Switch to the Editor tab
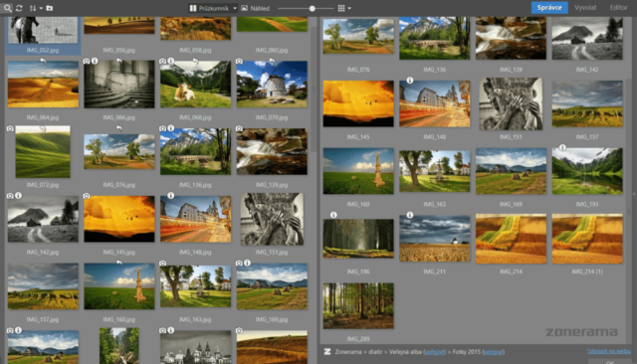637x364 pixels. coord(618,8)
